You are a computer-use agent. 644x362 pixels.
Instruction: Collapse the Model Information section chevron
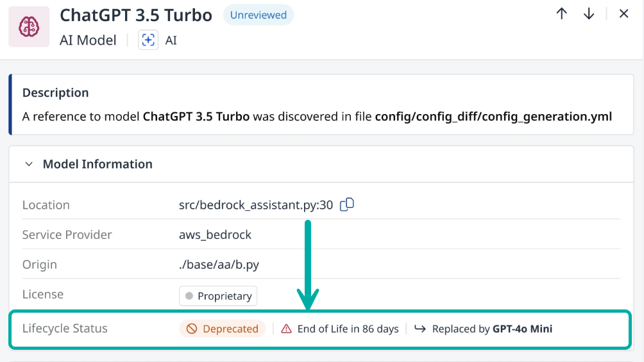(x=29, y=164)
